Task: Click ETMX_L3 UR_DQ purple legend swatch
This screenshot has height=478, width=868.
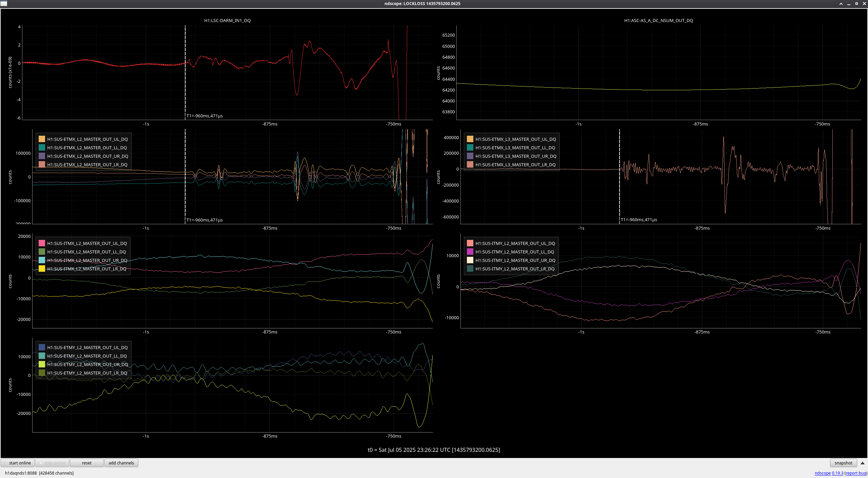Action: click(470, 156)
